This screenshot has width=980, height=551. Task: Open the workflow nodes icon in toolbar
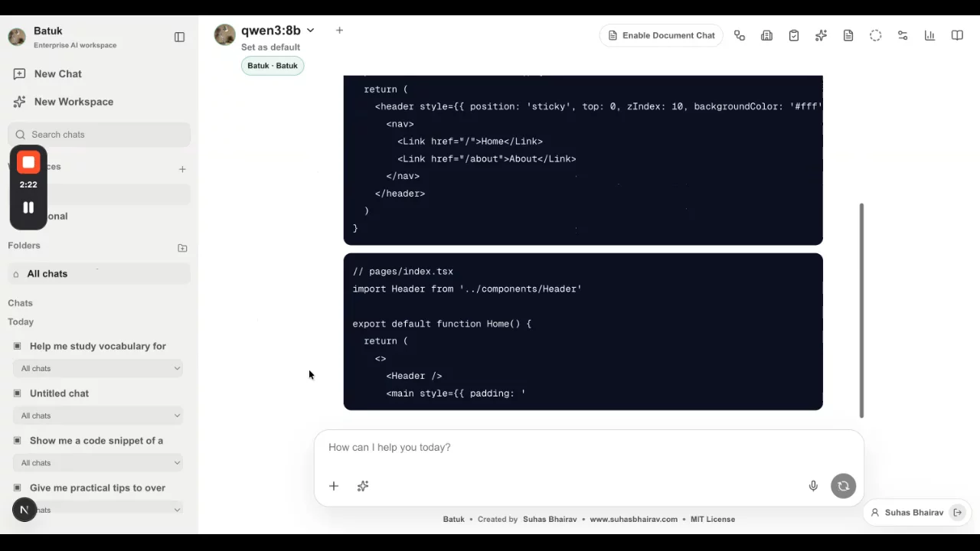point(740,35)
